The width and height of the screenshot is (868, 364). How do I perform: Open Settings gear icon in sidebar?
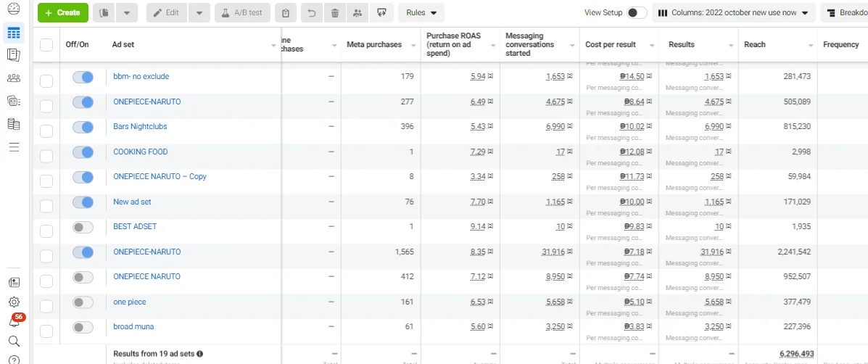coord(14,302)
